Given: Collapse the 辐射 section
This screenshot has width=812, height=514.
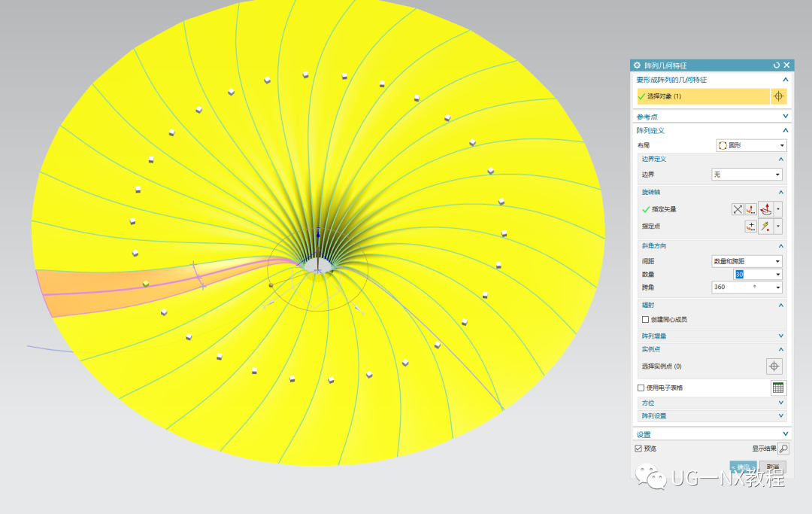Looking at the screenshot, I should pyautogui.click(x=781, y=306).
